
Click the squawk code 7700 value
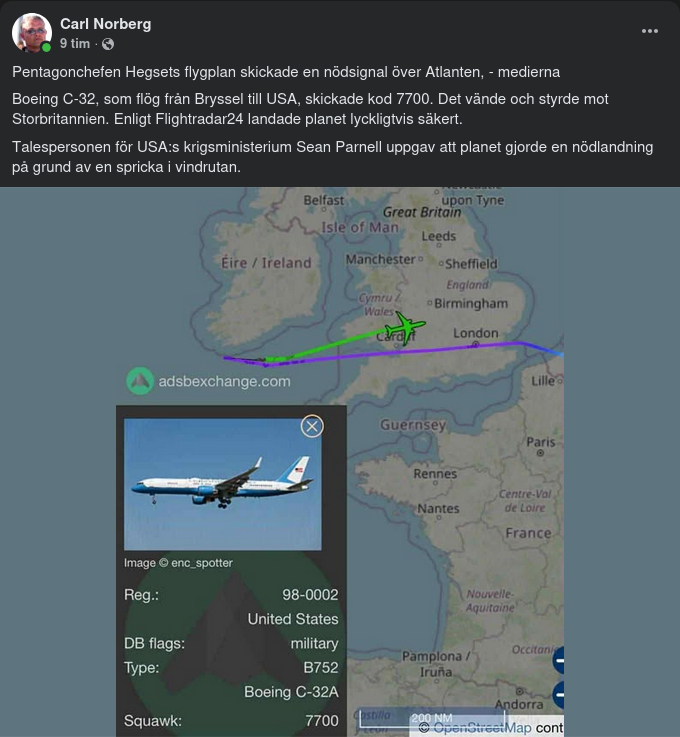(x=322, y=720)
